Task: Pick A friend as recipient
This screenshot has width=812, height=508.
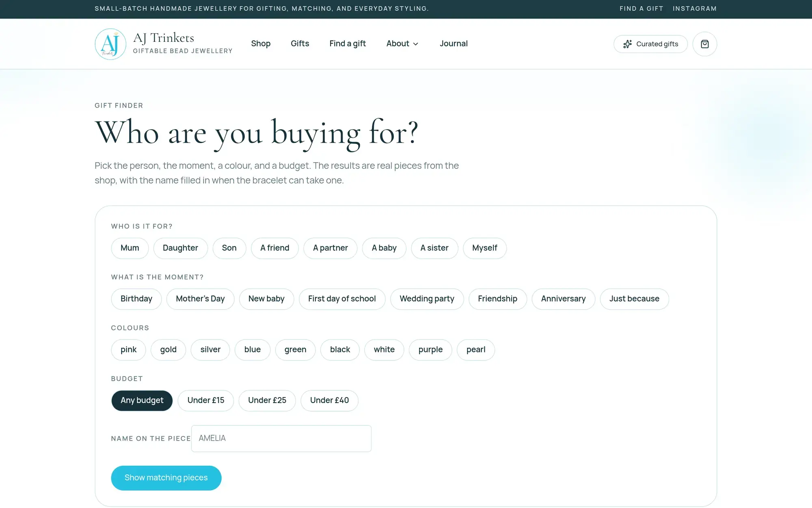Action: click(x=275, y=248)
